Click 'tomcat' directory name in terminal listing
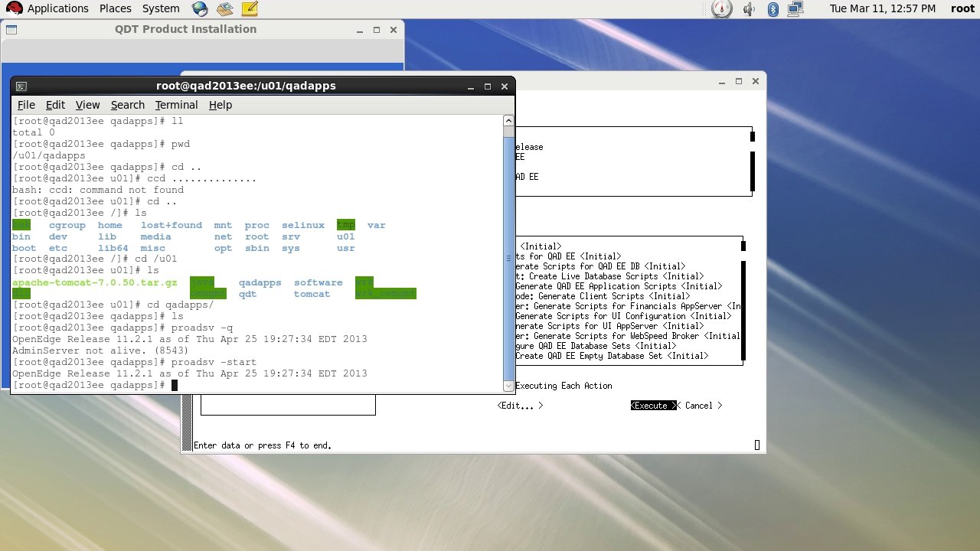Image resolution: width=980 pixels, height=551 pixels. pyautogui.click(x=312, y=294)
